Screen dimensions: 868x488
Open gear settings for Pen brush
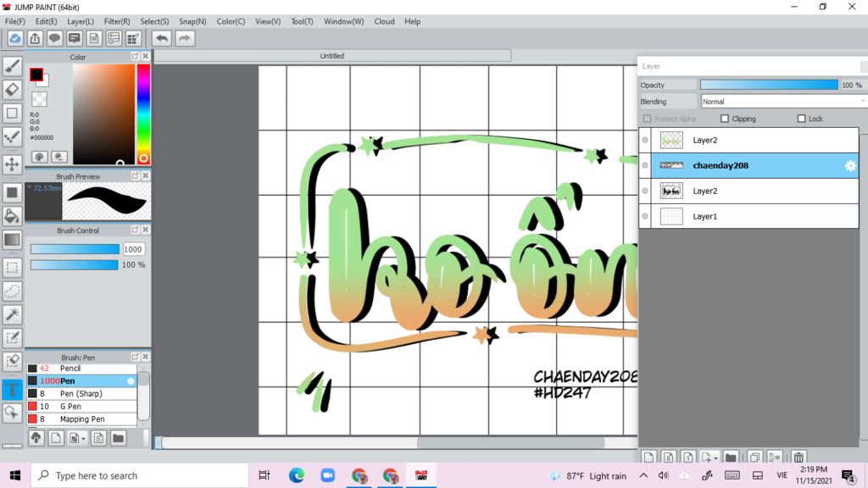[131, 380]
